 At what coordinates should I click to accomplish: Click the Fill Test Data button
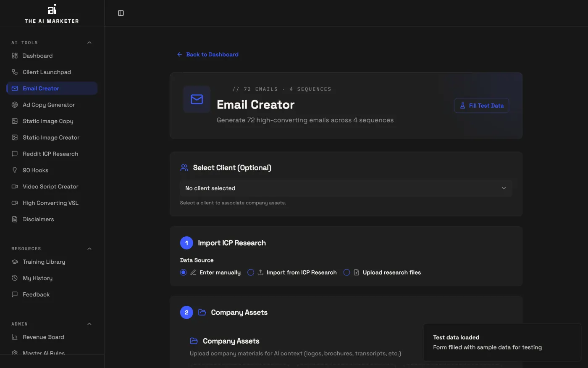coord(482,106)
